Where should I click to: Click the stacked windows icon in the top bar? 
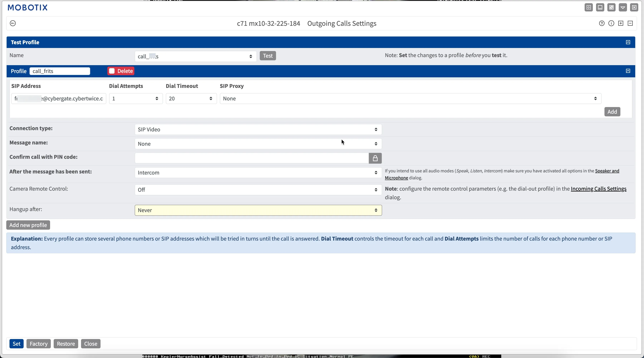click(611, 8)
